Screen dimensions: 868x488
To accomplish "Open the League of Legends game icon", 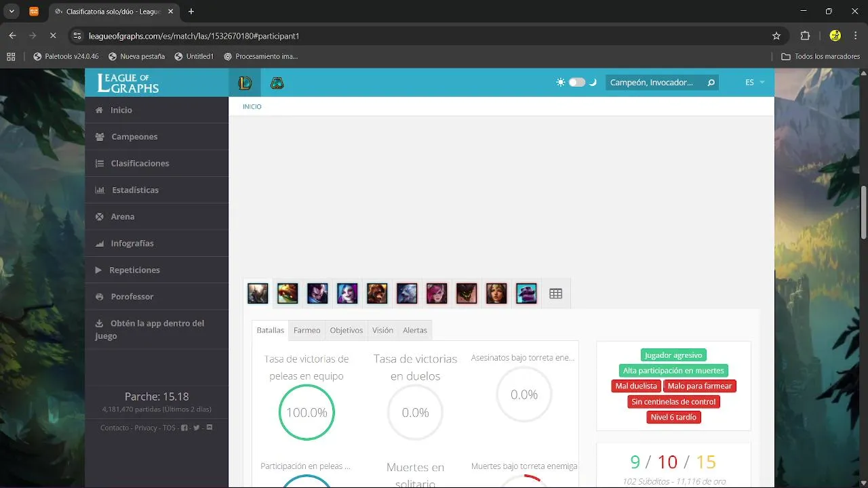I will (245, 83).
